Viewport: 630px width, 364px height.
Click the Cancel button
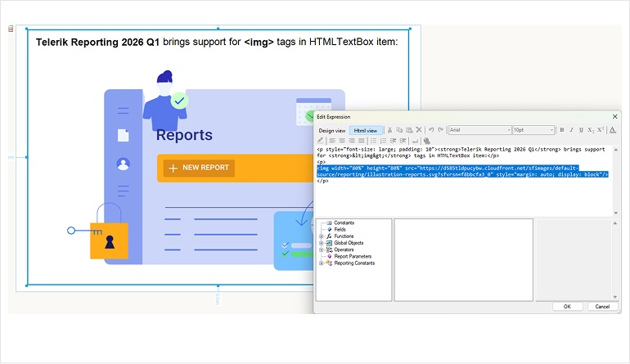click(602, 307)
